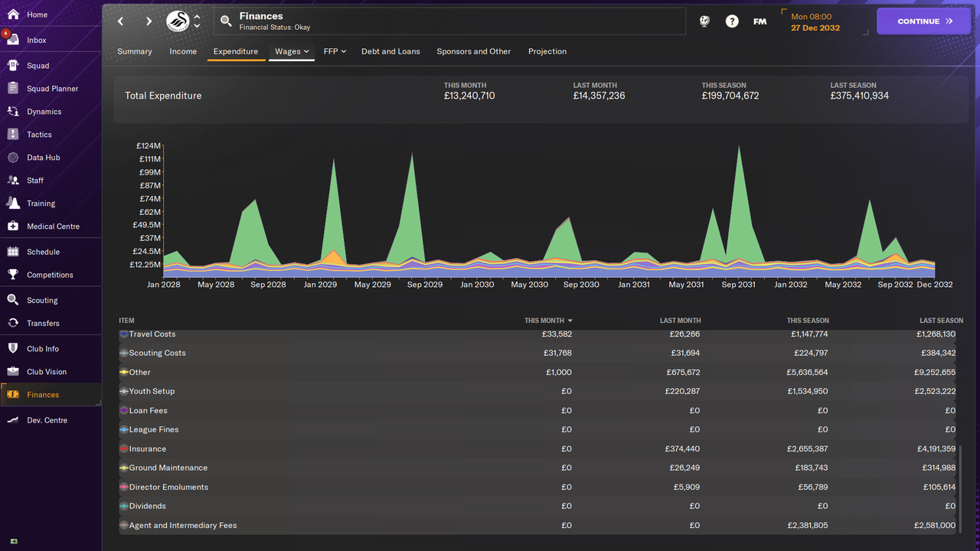
Task: Expand the FFP dropdown tab
Action: pos(335,51)
